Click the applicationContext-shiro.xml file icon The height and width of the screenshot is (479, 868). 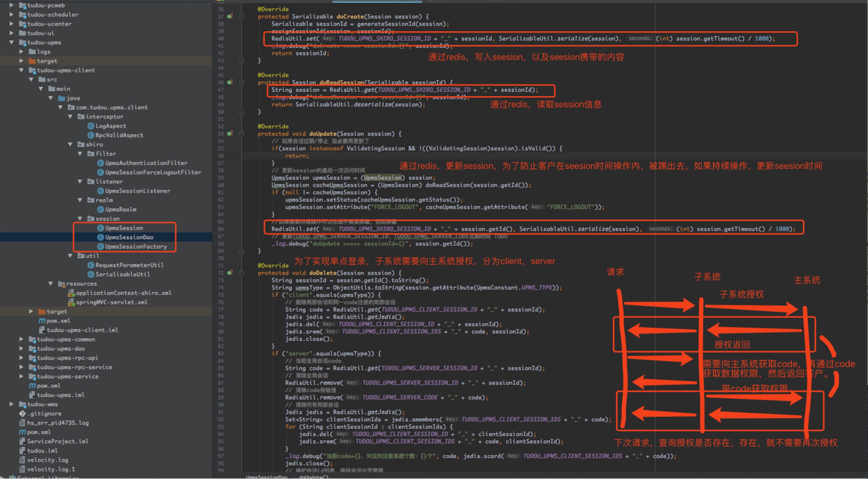click(72, 293)
